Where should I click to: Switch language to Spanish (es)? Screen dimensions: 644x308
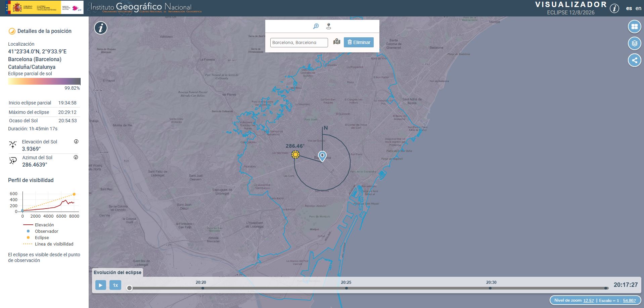coord(629,8)
